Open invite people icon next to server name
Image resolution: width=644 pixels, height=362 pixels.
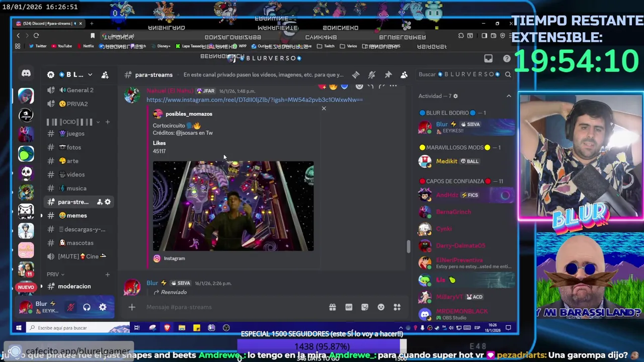point(105,75)
